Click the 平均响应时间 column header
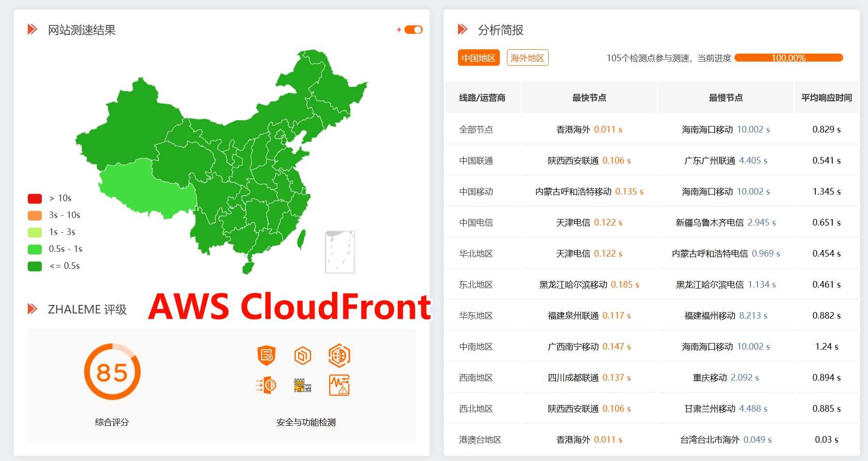This screenshot has width=868, height=461. pyautogui.click(x=827, y=97)
